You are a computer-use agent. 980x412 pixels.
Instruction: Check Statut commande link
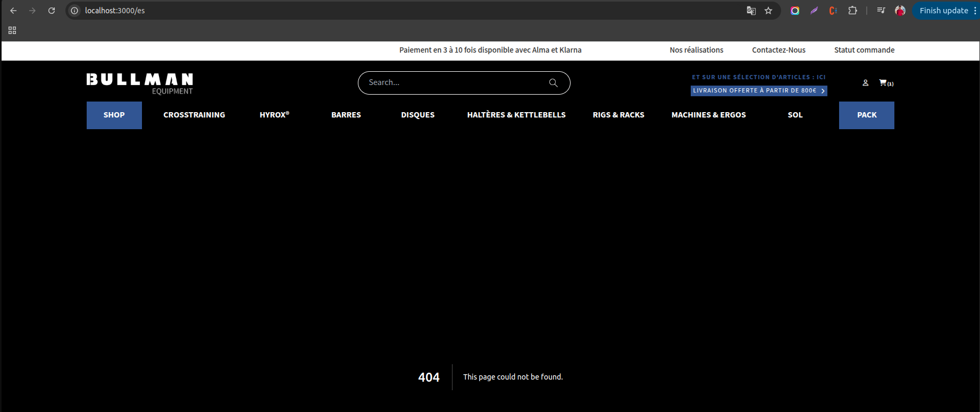864,50
